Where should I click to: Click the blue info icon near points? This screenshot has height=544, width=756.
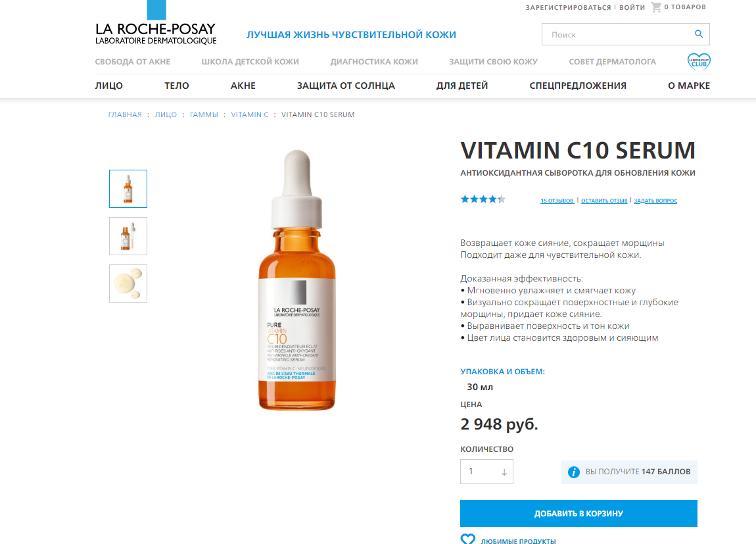[573, 472]
